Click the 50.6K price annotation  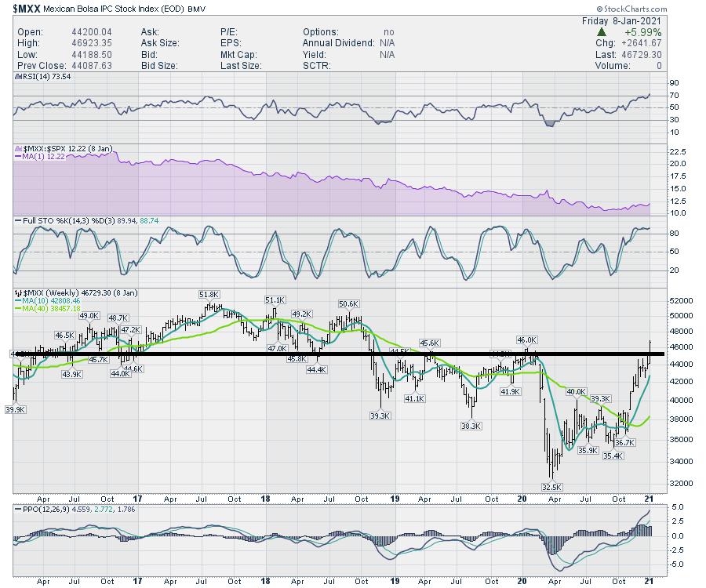(x=350, y=303)
